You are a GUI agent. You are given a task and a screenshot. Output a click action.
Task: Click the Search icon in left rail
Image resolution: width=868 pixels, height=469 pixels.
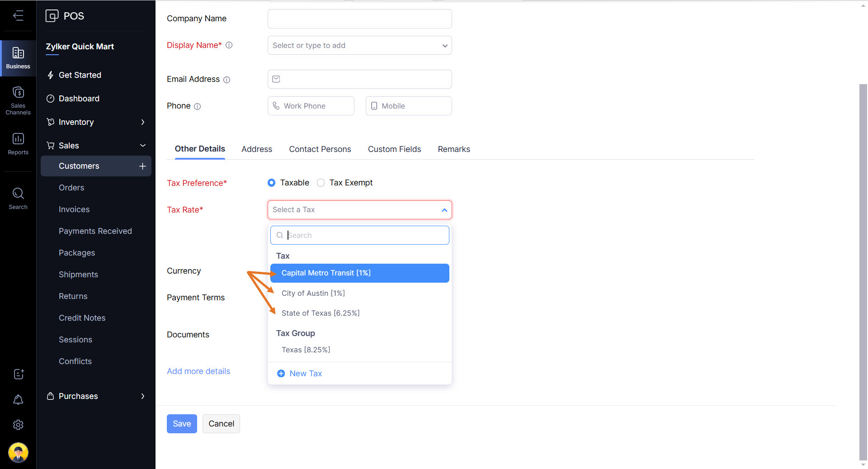click(x=18, y=198)
